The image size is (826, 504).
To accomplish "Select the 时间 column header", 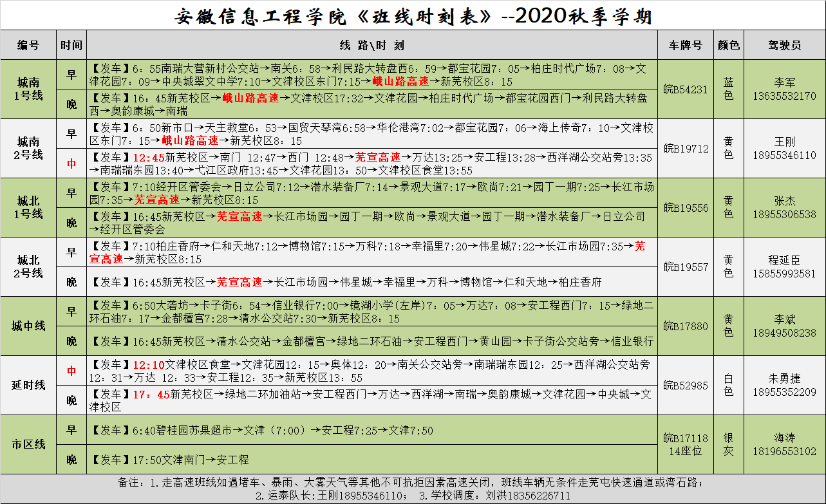I will click(x=71, y=45).
